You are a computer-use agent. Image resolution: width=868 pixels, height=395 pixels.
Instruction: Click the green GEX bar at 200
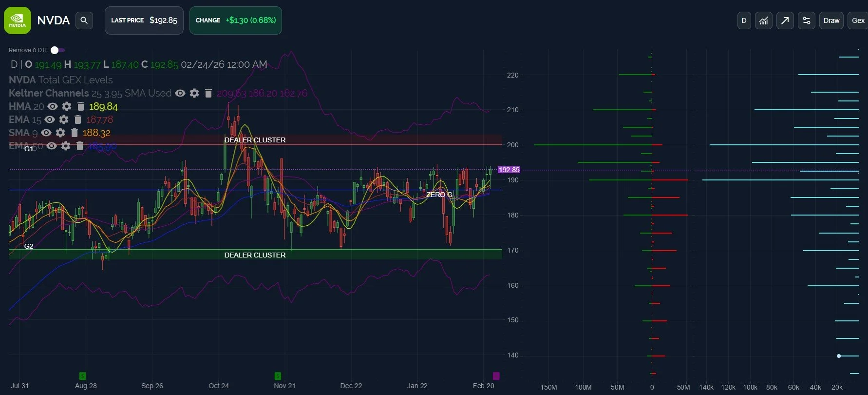click(x=593, y=145)
